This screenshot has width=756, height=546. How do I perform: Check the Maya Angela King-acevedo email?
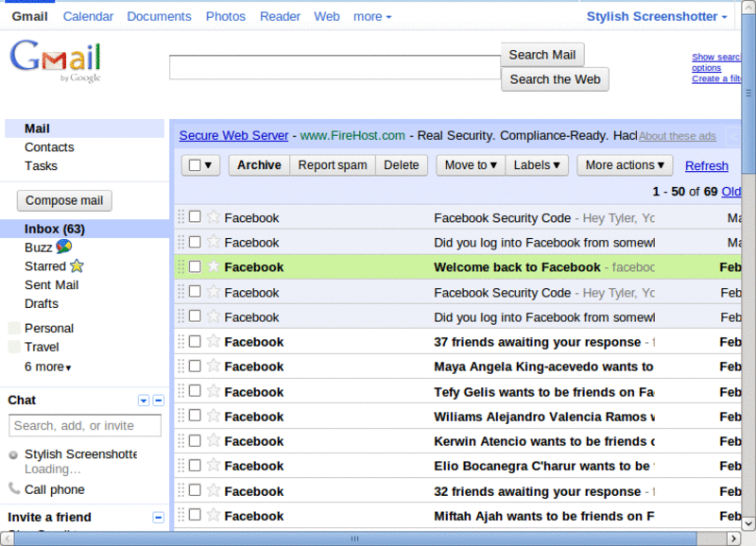click(x=195, y=366)
